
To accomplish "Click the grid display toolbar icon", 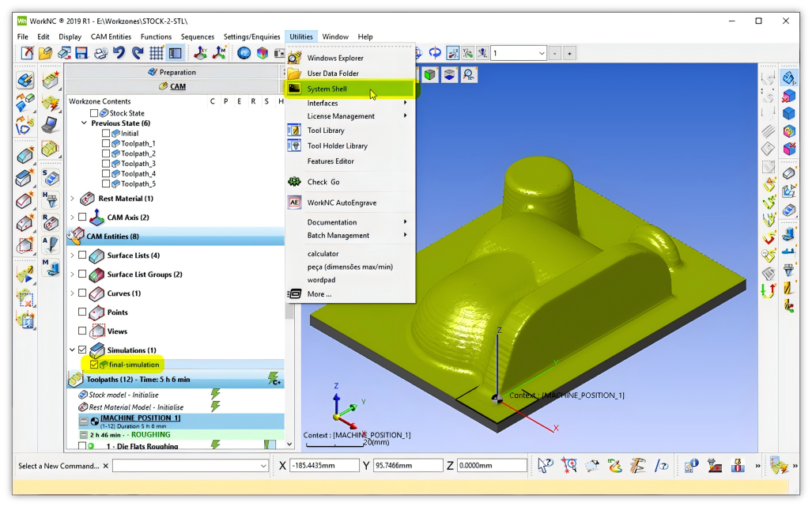I will [157, 53].
